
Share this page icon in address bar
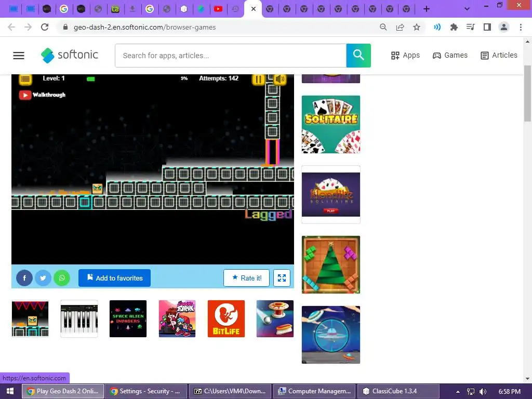click(x=400, y=27)
